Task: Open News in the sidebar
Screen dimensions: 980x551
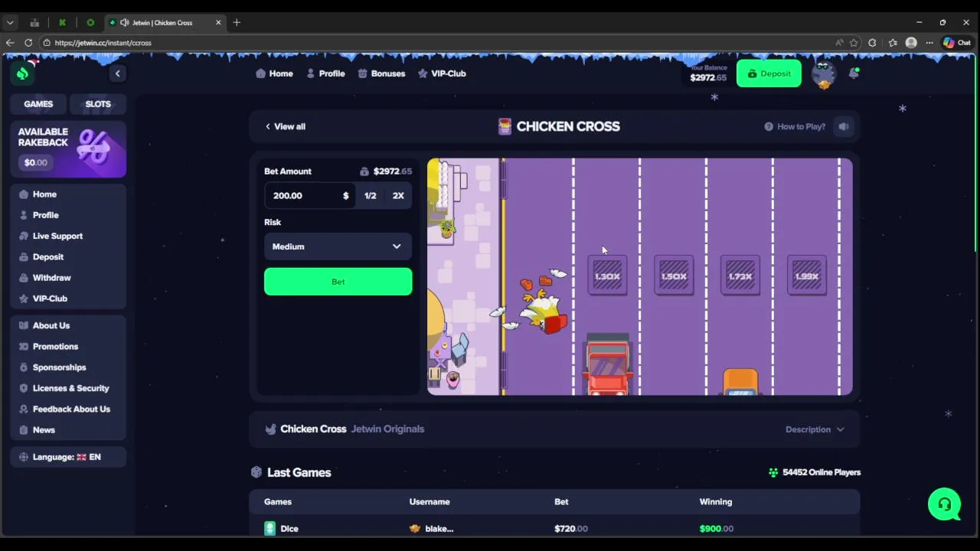Action: [x=68, y=430]
